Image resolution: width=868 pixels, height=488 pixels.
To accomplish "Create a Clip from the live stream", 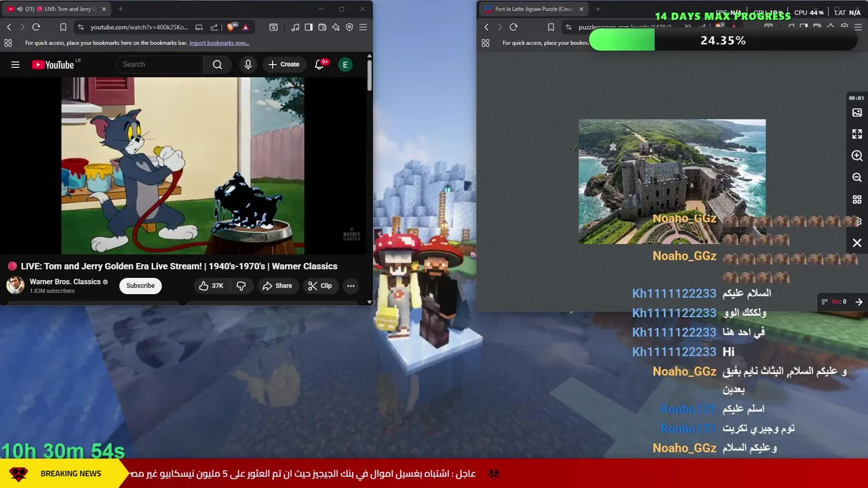I will (x=319, y=285).
